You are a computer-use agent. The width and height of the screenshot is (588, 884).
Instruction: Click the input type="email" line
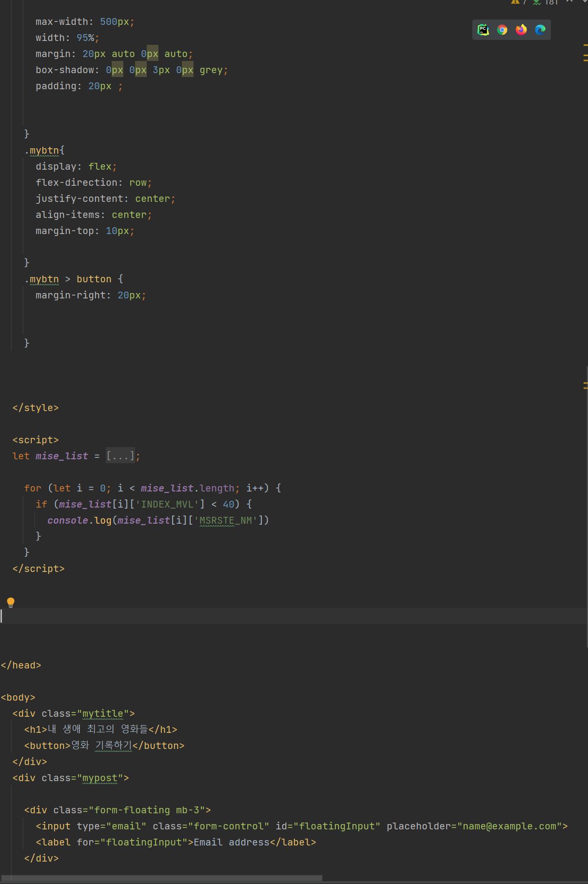tap(302, 826)
